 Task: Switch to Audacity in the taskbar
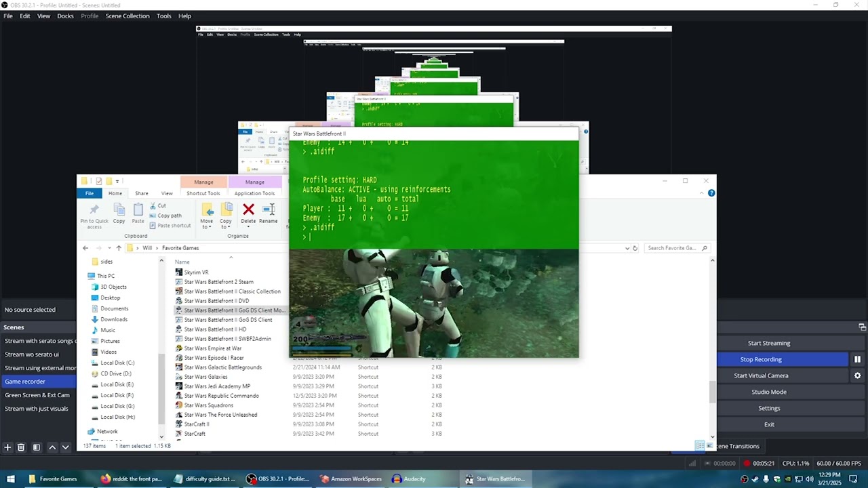pyautogui.click(x=414, y=479)
